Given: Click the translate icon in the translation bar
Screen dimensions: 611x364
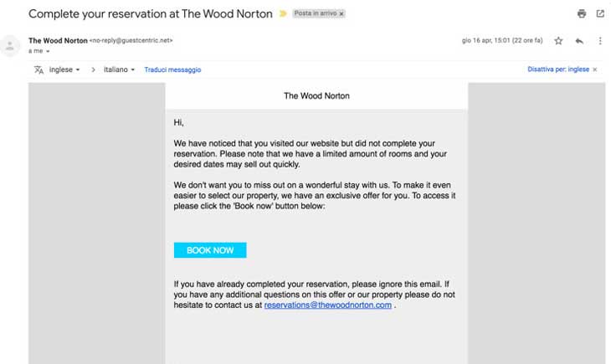Looking at the screenshot, I should pos(39,69).
